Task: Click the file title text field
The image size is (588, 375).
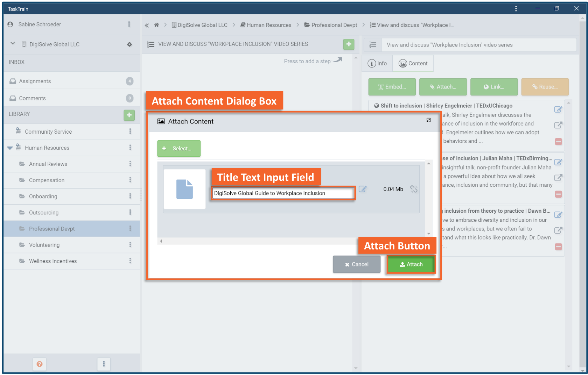Action: click(283, 193)
